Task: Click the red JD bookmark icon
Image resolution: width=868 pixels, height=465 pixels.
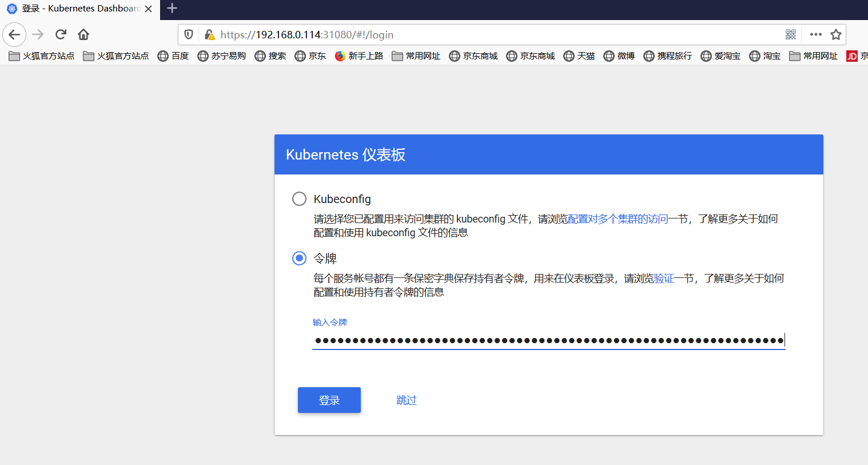Action: [852, 56]
